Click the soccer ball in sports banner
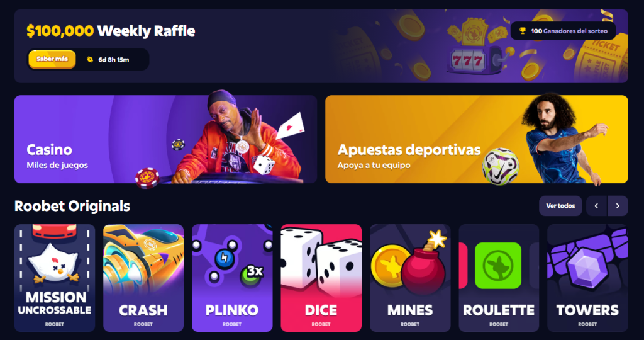This screenshot has width=644, height=340. tap(500, 166)
